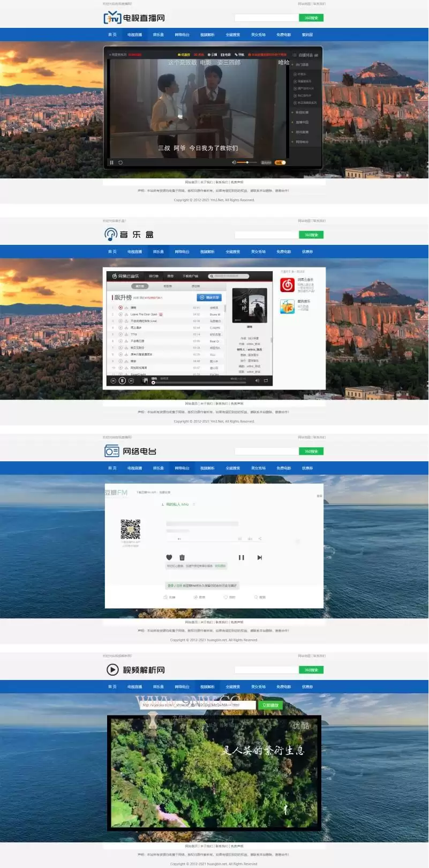Click the video player refresh icon
The width and height of the screenshot is (429, 868).
(121, 162)
